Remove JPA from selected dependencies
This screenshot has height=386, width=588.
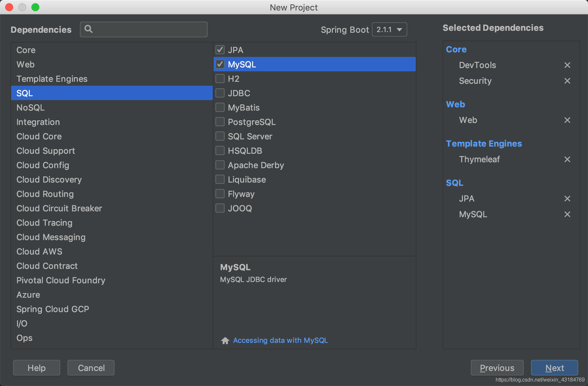567,199
